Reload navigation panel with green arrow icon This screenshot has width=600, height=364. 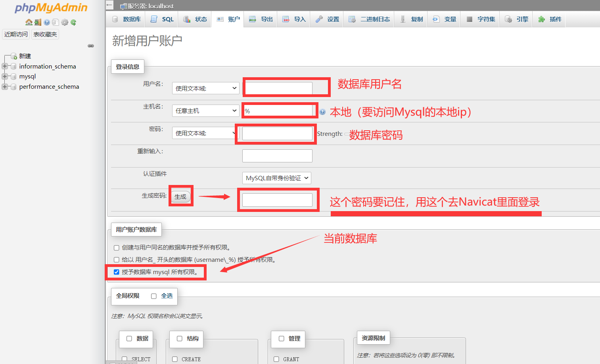point(73,22)
